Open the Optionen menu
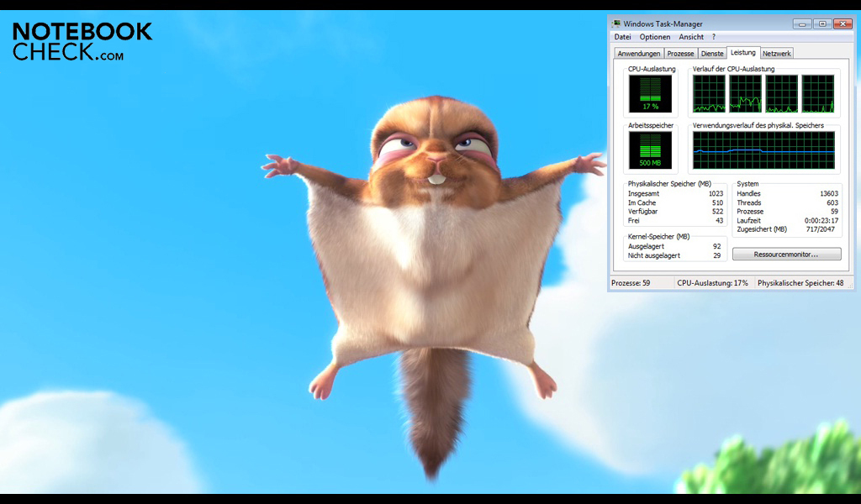861x504 pixels. pos(654,37)
